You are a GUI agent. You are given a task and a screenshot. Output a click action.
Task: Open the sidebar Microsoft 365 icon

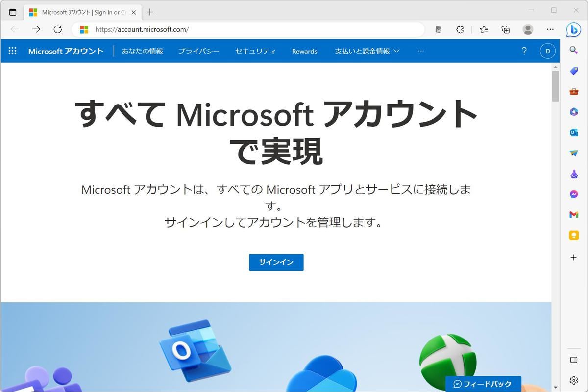click(574, 112)
